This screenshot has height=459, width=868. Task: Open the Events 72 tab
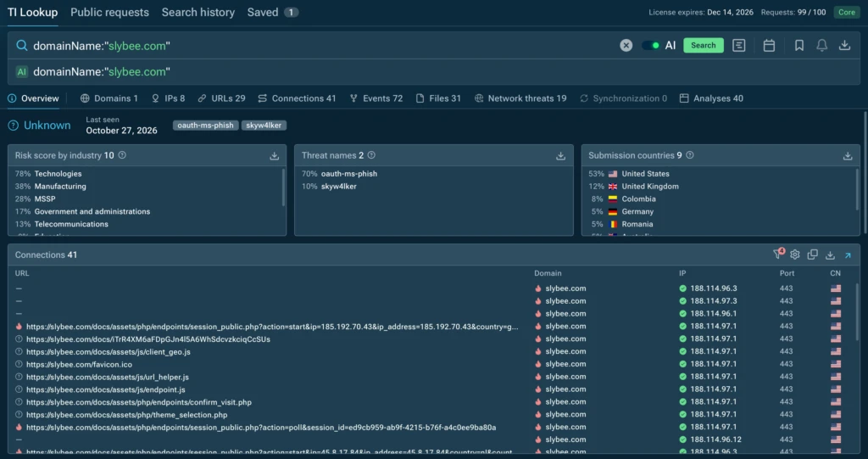pyautogui.click(x=376, y=98)
